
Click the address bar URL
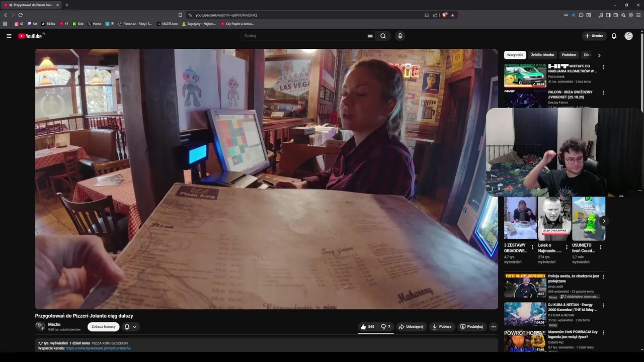(x=226, y=15)
